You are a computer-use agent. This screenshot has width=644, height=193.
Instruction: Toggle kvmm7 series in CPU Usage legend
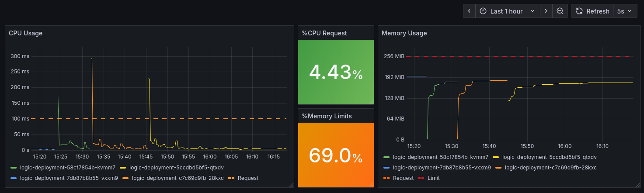[67, 167]
